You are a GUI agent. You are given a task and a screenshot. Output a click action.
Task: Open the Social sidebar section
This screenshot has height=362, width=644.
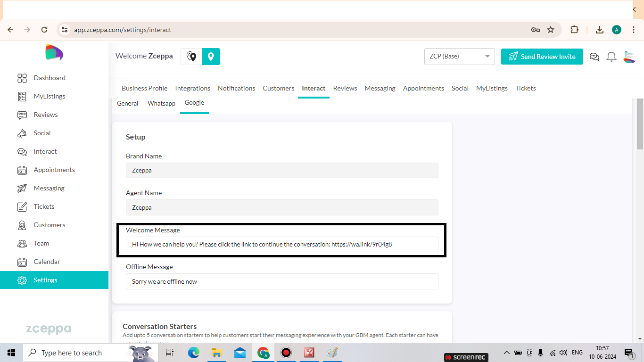tap(34, 133)
